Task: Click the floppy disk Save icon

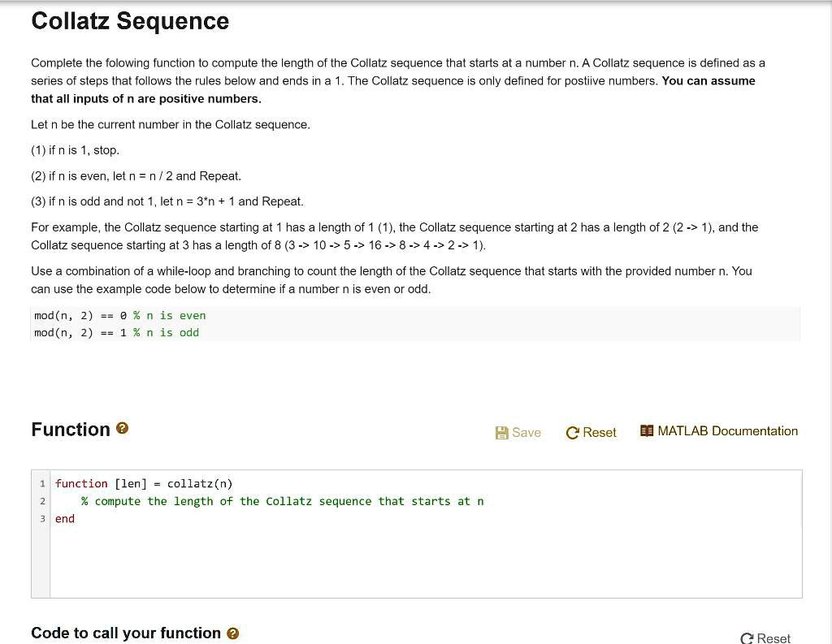Action: click(x=501, y=433)
